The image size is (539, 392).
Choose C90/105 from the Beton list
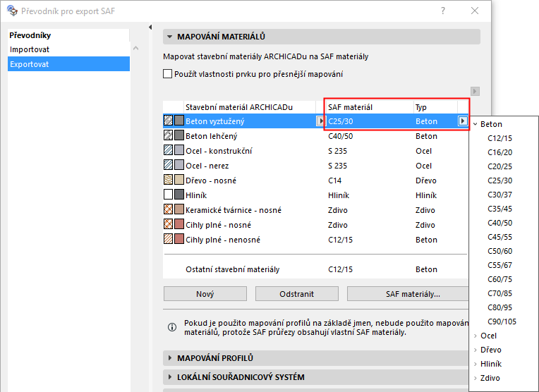[502, 321]
